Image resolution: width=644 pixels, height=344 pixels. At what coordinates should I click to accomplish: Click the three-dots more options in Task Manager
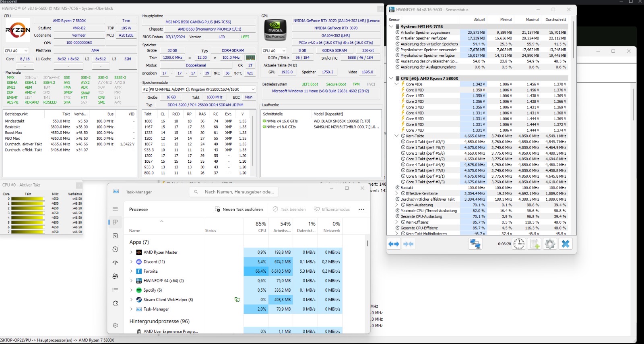click(361, 209)
